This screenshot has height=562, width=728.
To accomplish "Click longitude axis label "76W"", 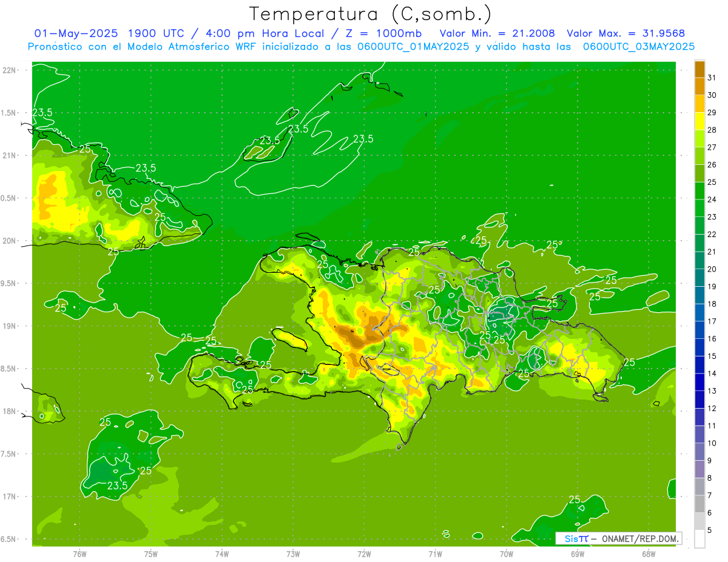I will point(79,554).
